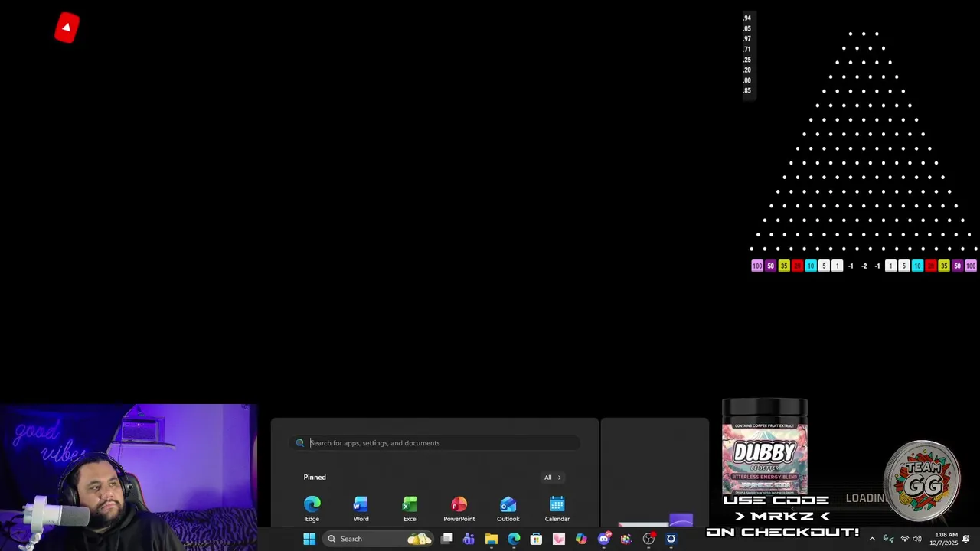Screen dimensions: 980x551
Task: Open the pink app icon beside Microsoft Store
Action: coord(559,539)
